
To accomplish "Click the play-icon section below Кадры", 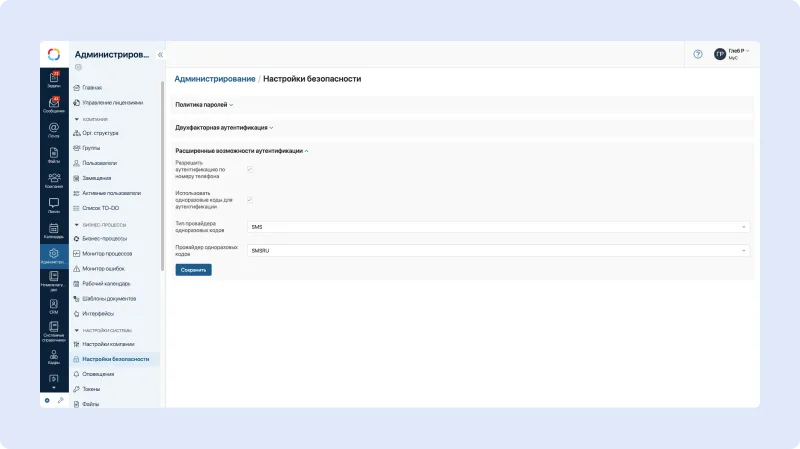I will 54,379.
